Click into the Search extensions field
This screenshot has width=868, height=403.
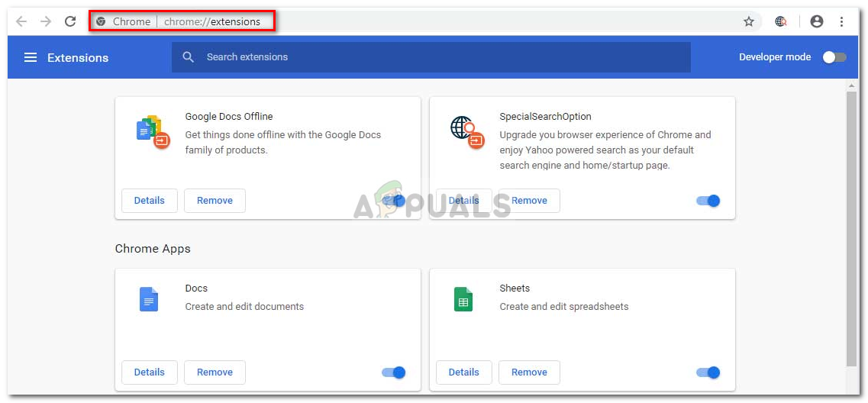coord(431,57)
